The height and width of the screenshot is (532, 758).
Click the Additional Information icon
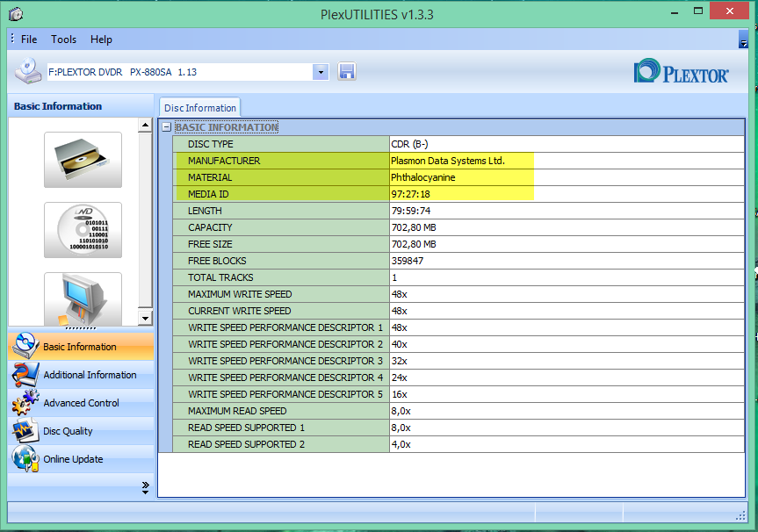click(x=25, y=375)
